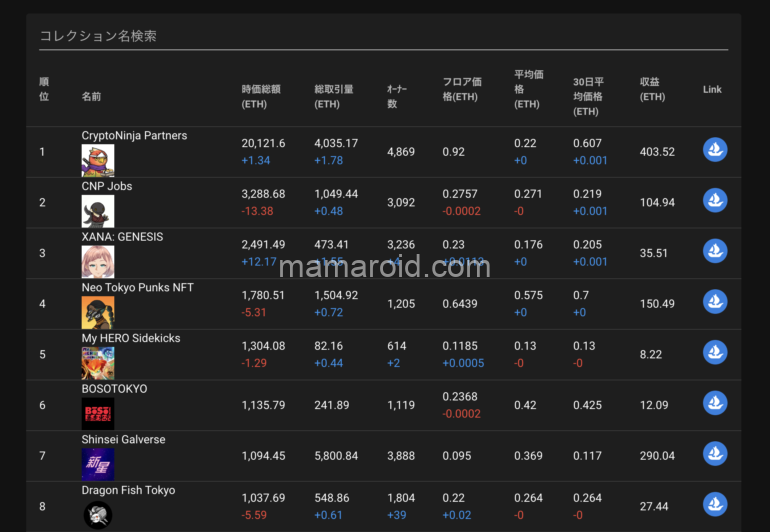The image size is (770, 532).
Task: Select the XANA: GENESIS avatar image
Action: pos(98,262)
